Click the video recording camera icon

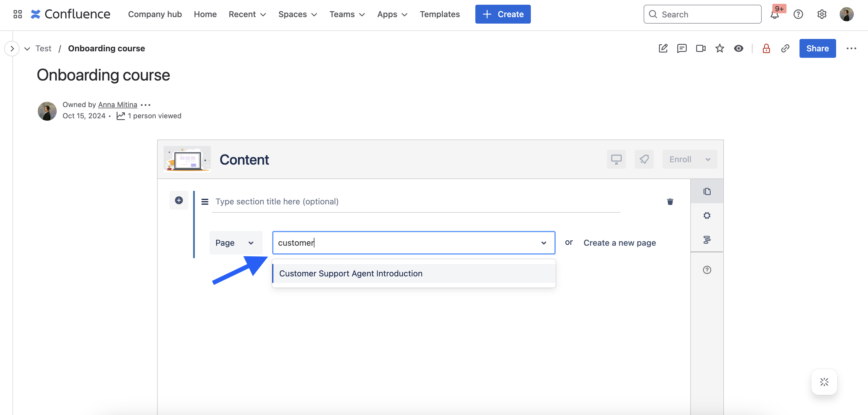[701, 48]
